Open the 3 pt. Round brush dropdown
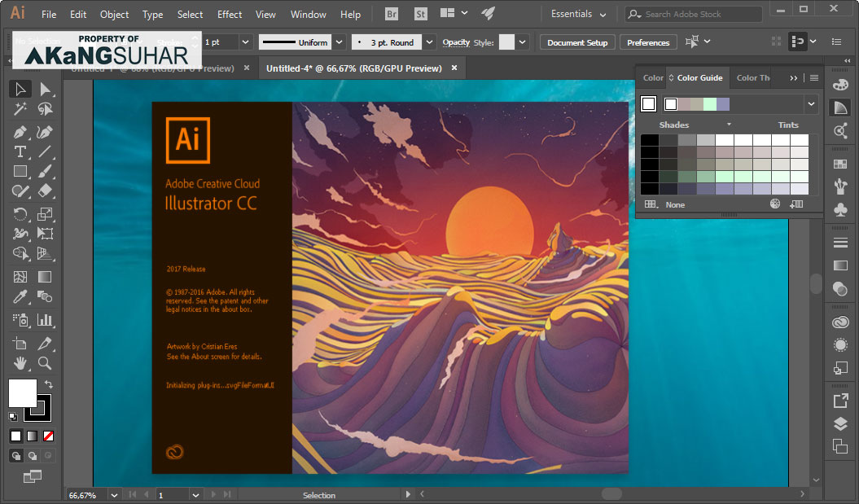This screenshot has width=859, height=504. click(431, 42)
